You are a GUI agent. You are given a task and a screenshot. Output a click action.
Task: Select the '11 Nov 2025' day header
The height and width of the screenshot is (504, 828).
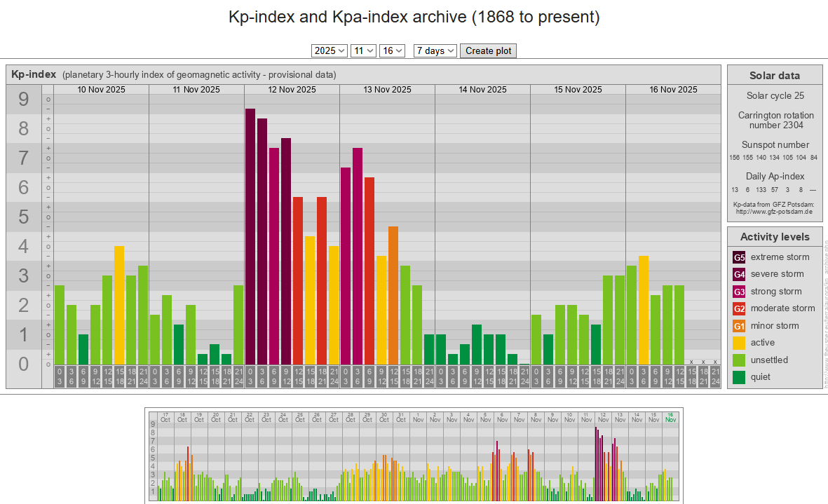[196, 90]
